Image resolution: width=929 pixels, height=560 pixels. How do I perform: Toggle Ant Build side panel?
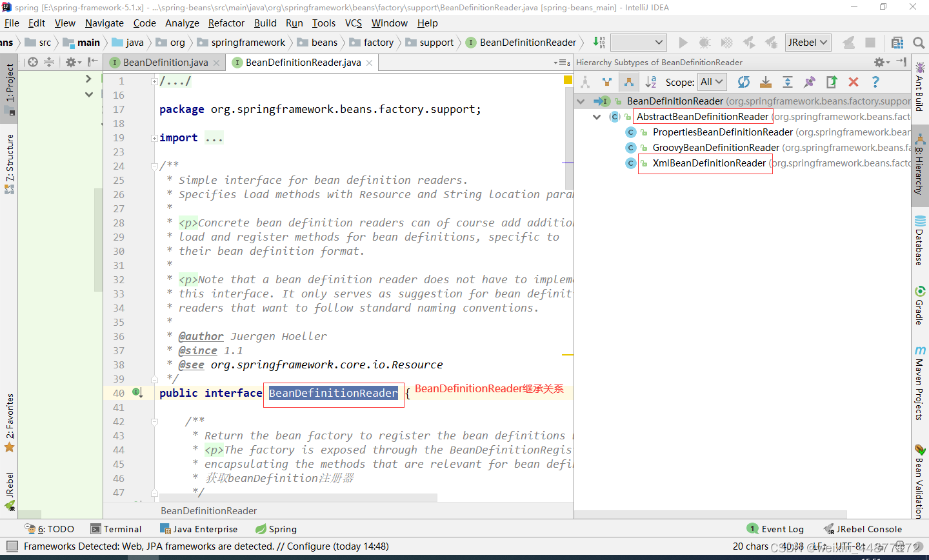pyautogui.click(x=920, y=87)
